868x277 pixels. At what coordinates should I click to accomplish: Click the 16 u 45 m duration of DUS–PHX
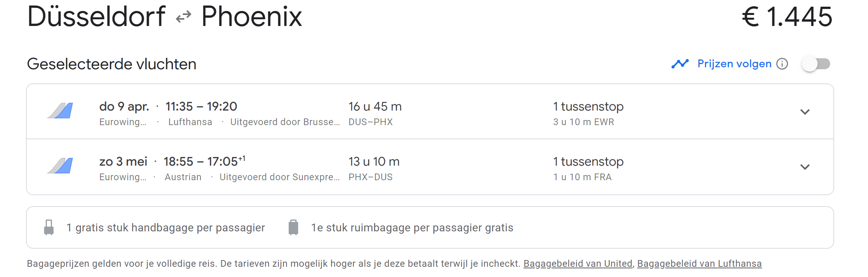coord(375,107)
